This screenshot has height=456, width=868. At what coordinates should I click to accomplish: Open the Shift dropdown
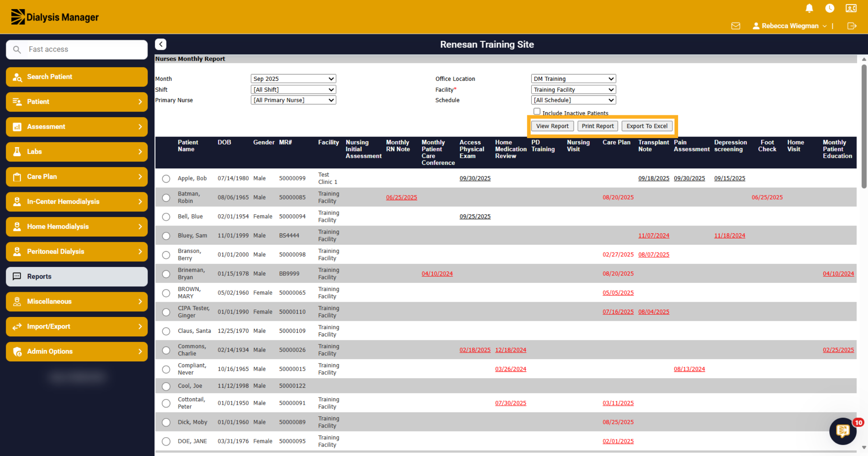click(x=293, y=90)
